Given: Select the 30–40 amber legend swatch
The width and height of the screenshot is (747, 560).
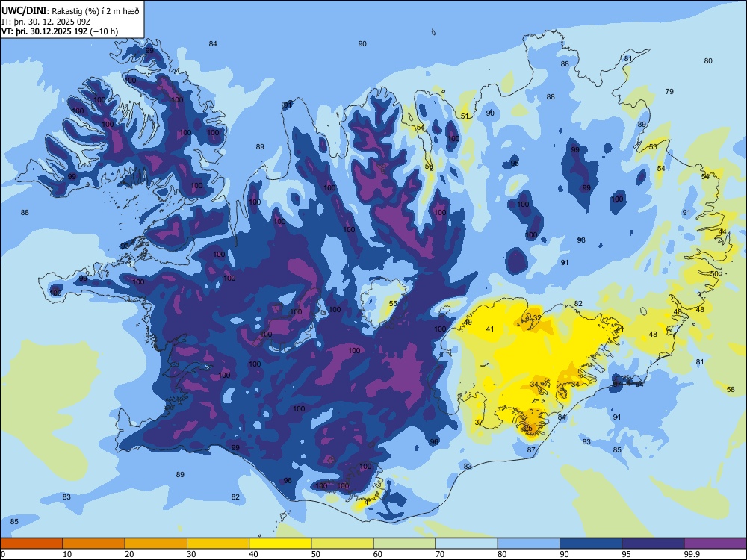Looking at the screenshot, I should (x=218, y=544).
